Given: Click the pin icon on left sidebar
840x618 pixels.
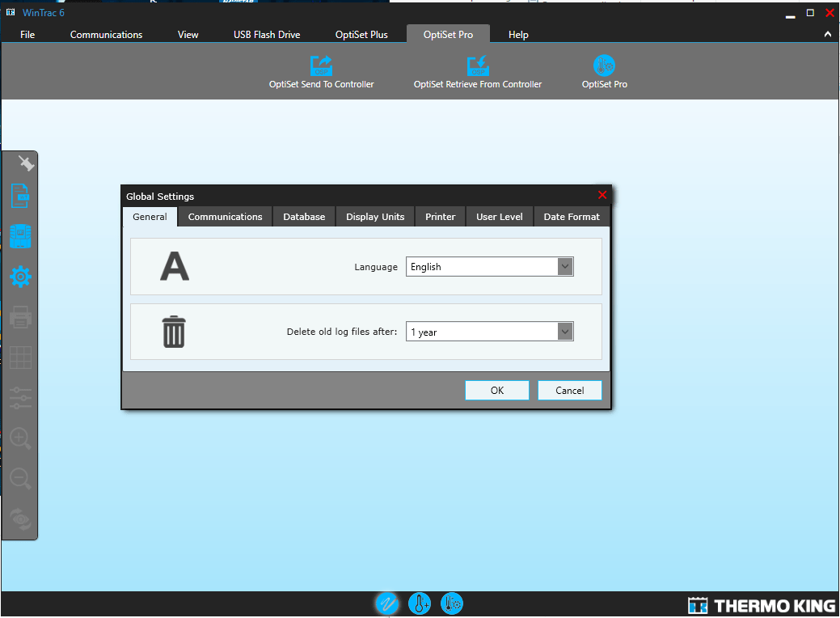Looking at the screenshot, I should pyautogui.click(x=26, y=164).
